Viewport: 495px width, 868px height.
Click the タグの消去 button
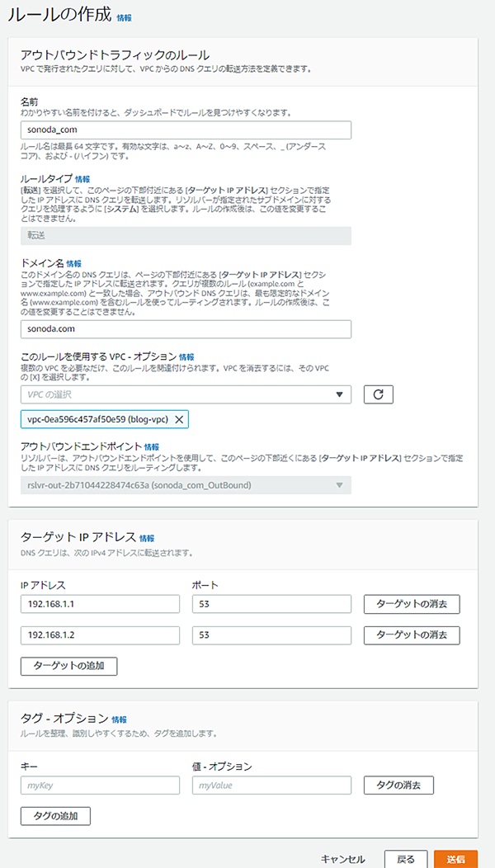(x=398, y=785)
